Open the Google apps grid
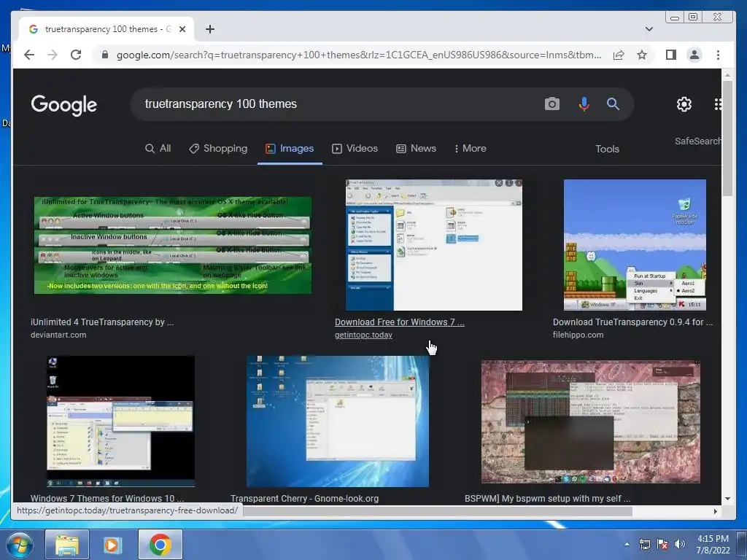The width and height of the screenshot is (747, 560). coord(718,104)
